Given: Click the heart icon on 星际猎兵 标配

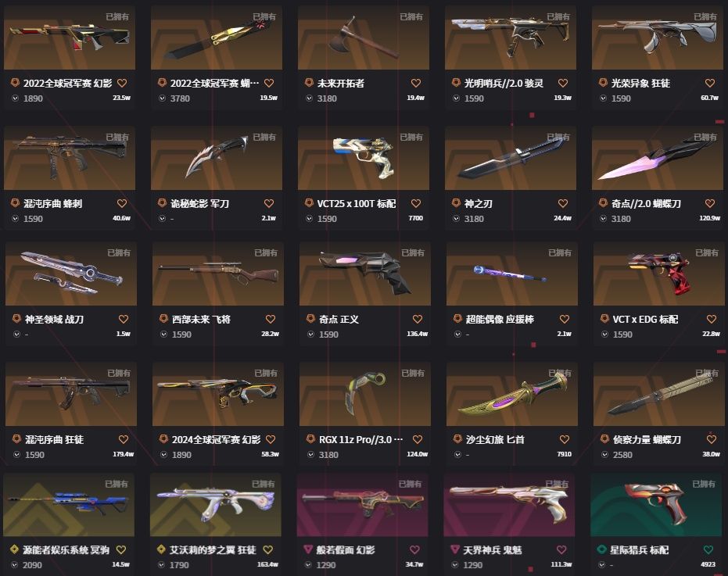Looking at the screenshot, I should coord(708,549).
